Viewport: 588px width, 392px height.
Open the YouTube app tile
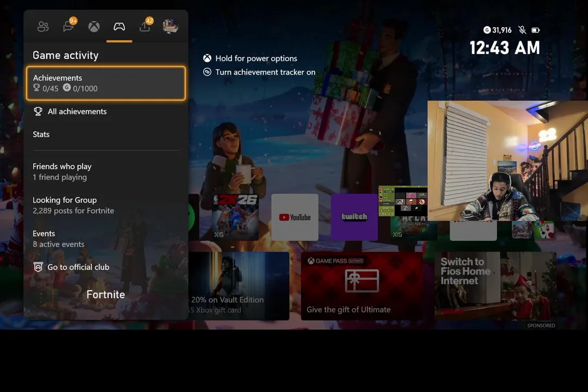coord(295,217)
